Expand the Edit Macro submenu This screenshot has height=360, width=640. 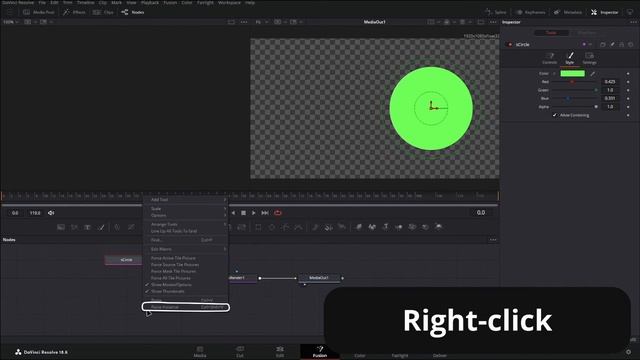pyautogui.click(x=185, y=249)
